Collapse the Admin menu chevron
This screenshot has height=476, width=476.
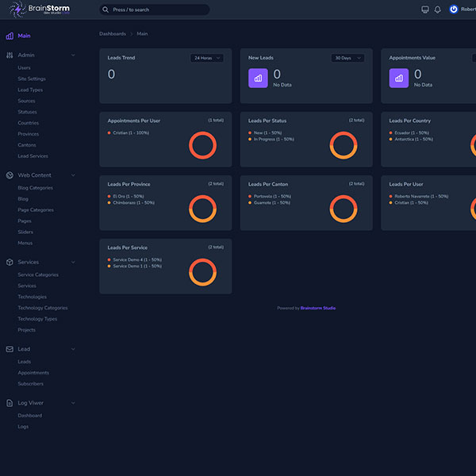click(73, 56)
